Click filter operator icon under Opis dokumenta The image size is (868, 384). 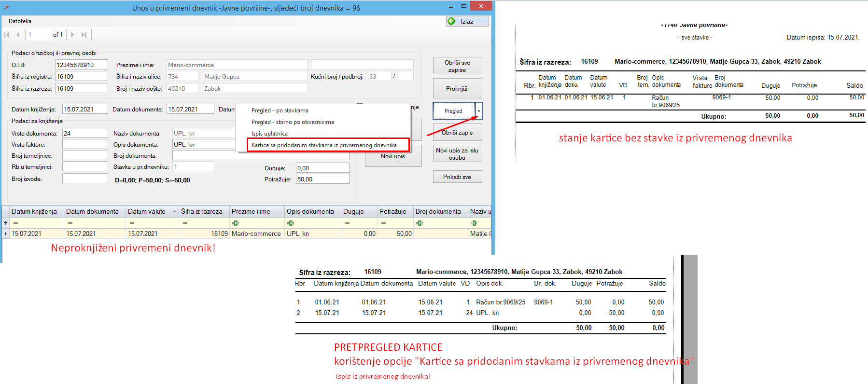pyautogui.click(x=291, y=223)
